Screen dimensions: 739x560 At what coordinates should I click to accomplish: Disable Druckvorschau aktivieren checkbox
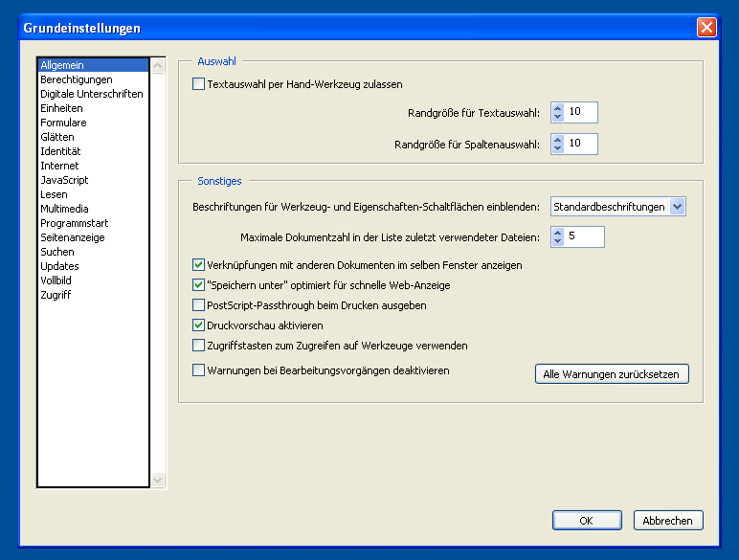coord(198,325)
